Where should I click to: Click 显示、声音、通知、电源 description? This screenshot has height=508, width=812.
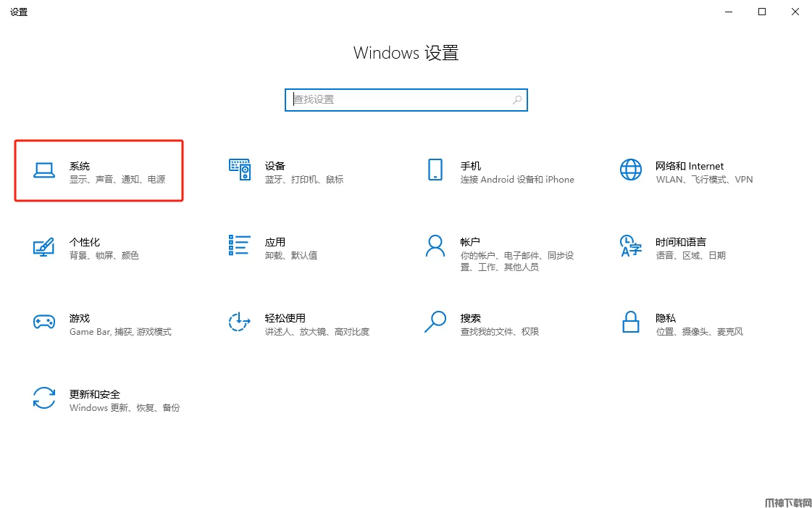(117, 179)
